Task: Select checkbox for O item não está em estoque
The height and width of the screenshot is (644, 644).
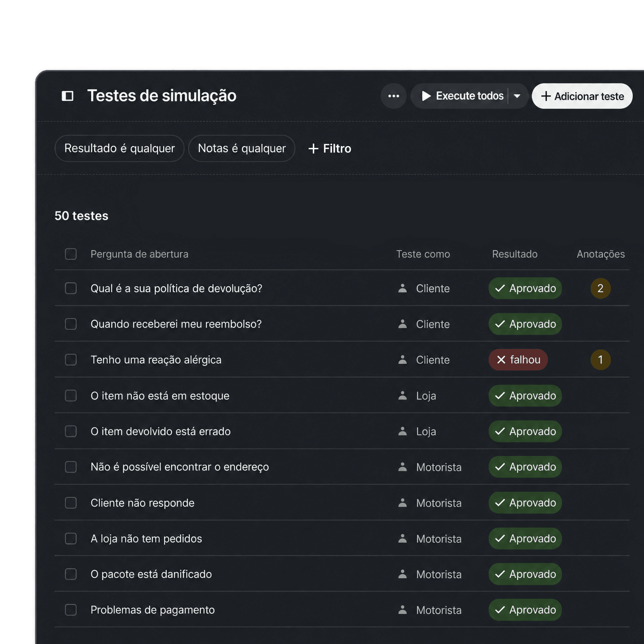Action: point(71,396)
